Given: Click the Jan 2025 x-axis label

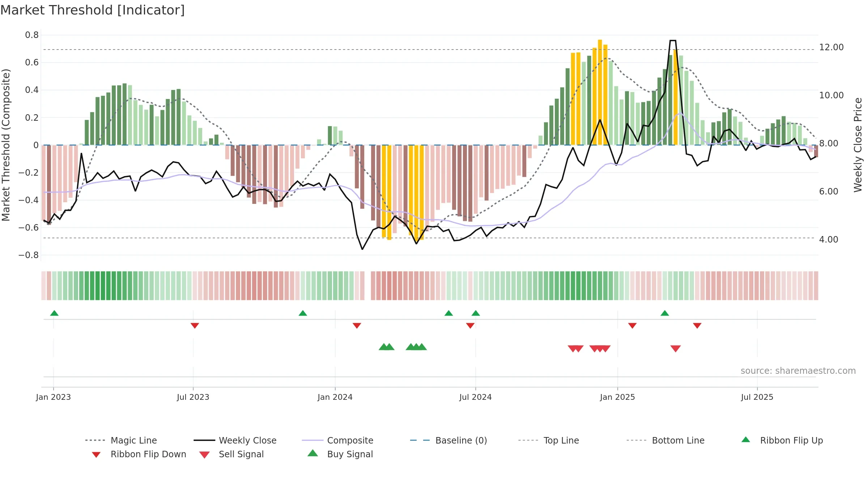Looking at the screenshot, I should (618, 397).
